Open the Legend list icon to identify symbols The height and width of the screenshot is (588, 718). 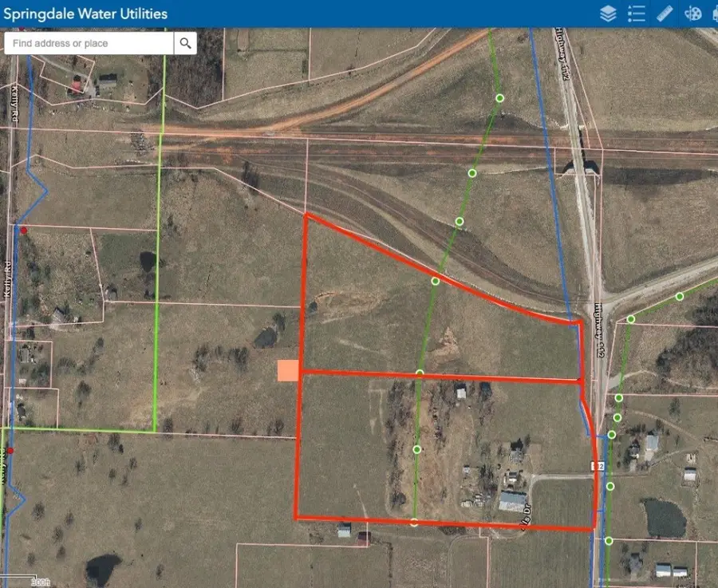[x=636, y=13]
